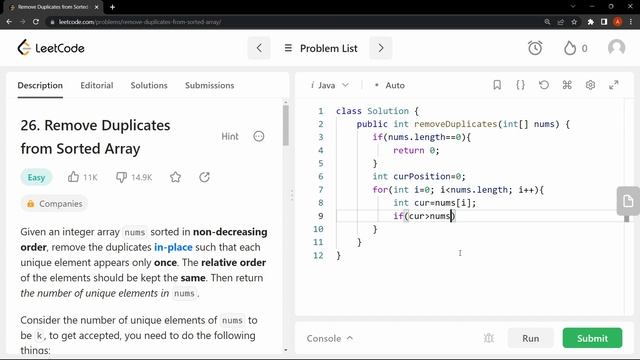View the streak flame icon

point(570,48)
